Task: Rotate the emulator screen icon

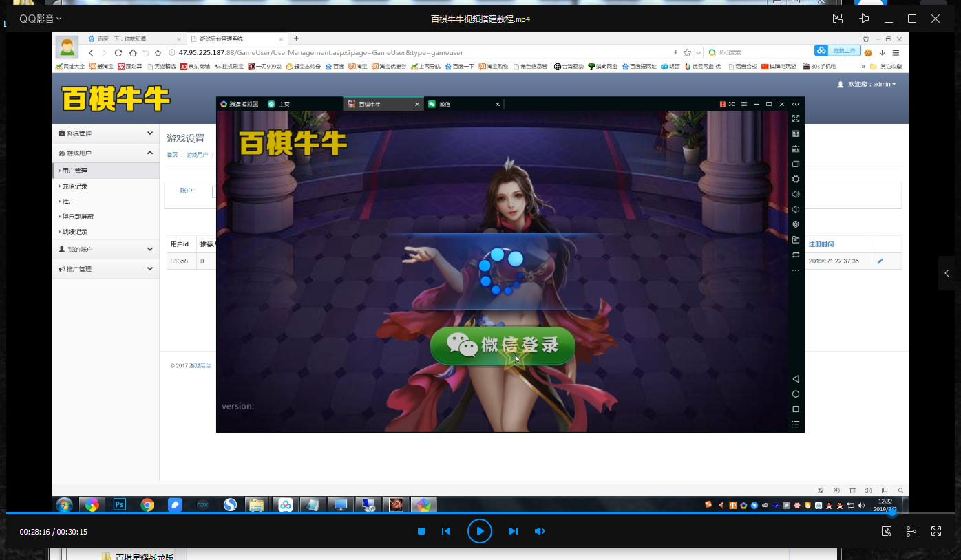Action: [796, 255]
